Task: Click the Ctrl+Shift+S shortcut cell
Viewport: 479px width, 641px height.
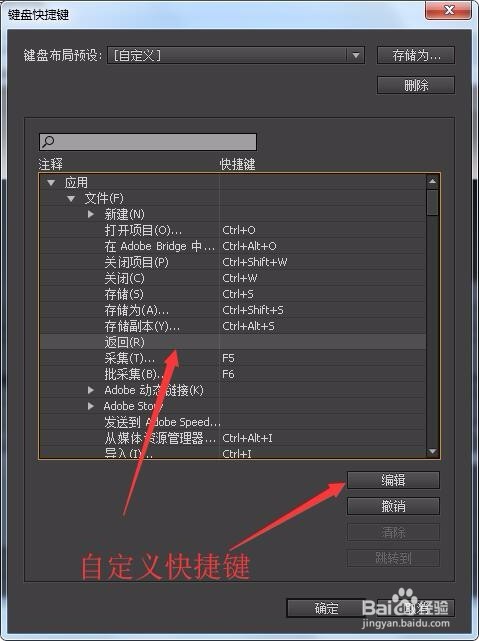Action: [x=253, y=310]
